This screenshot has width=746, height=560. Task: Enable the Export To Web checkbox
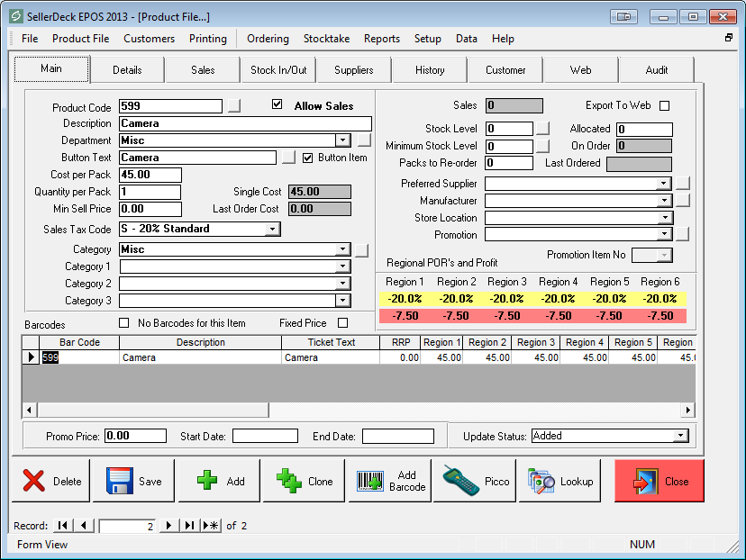[665, 105]
